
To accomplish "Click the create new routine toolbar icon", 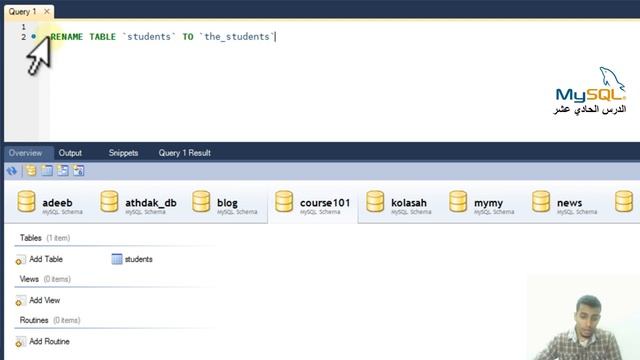I will coord(78,171).
